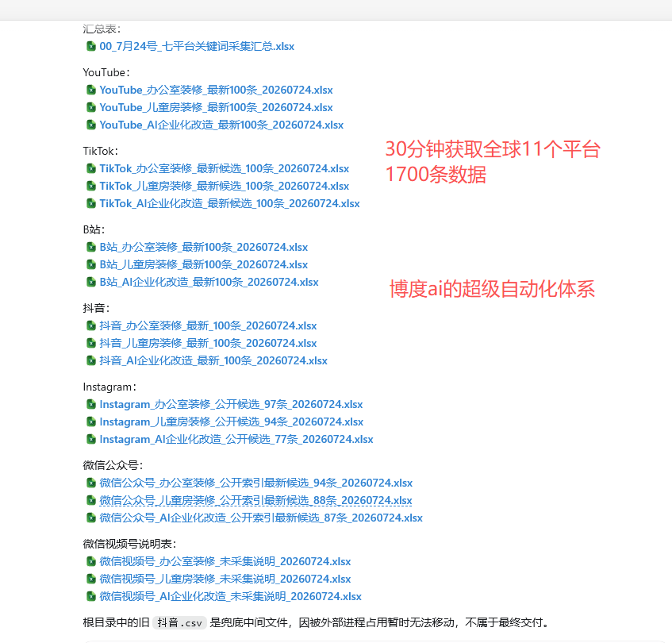Open Instagram_儿童房装修_公开候选_94条 file link

[232, 422]
